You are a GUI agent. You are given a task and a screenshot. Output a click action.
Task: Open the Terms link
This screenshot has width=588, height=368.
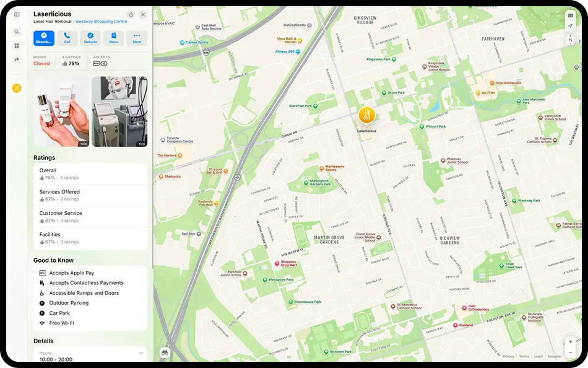coord(524,356)
